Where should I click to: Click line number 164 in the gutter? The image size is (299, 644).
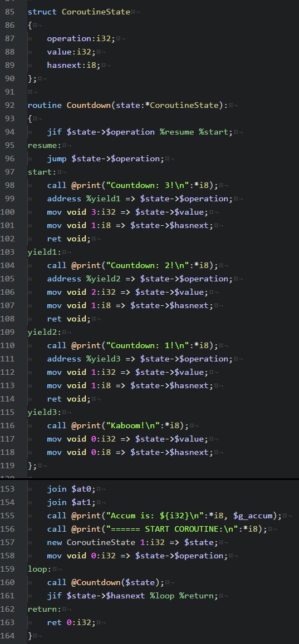pos(7,636)
